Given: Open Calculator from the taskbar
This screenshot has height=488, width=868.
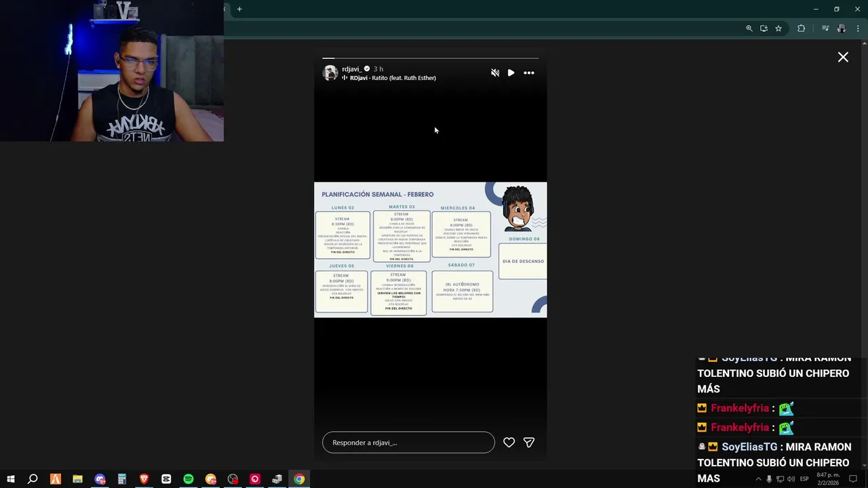Looking at the screenshot, I should 122,479.
